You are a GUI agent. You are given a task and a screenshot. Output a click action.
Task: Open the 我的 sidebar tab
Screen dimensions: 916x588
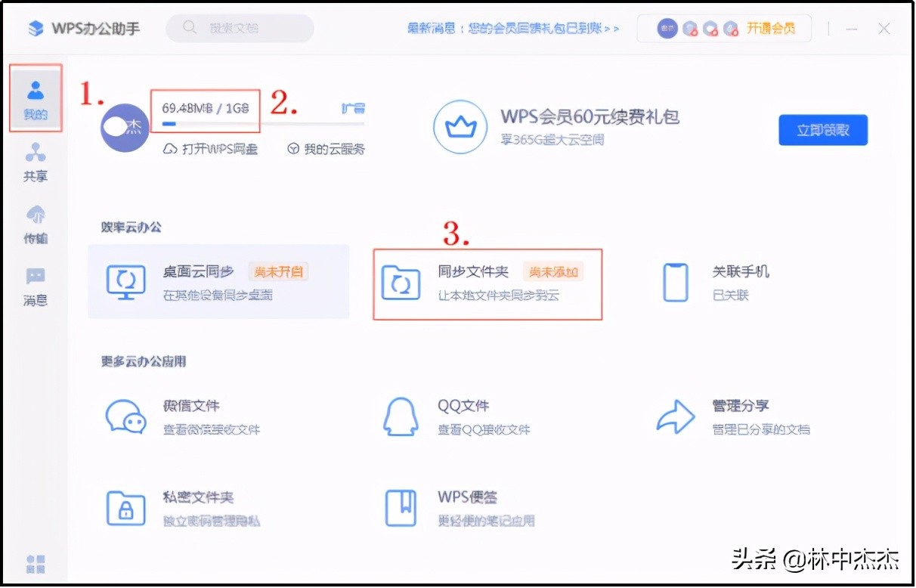tap(36, 99)
